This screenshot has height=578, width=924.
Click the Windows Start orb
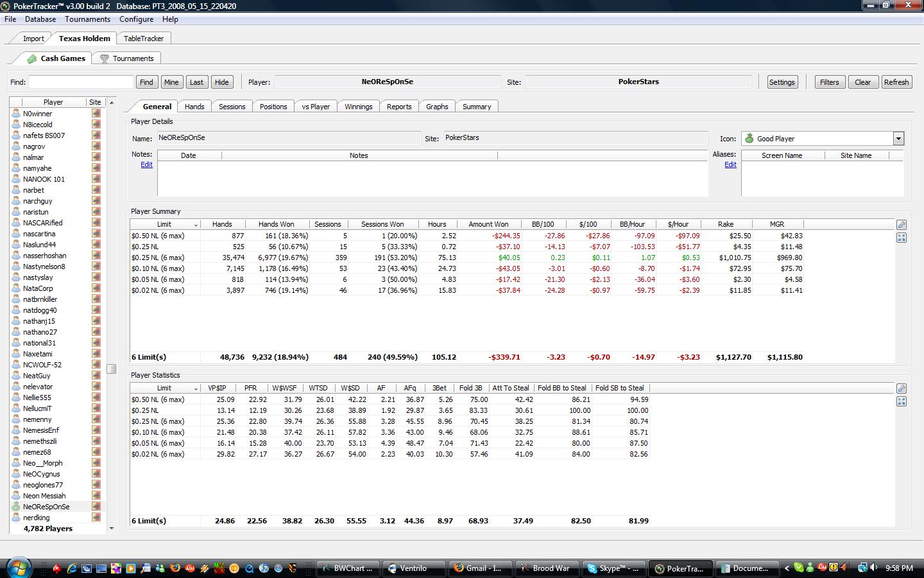pyautogui.click(x=18, y=568)
